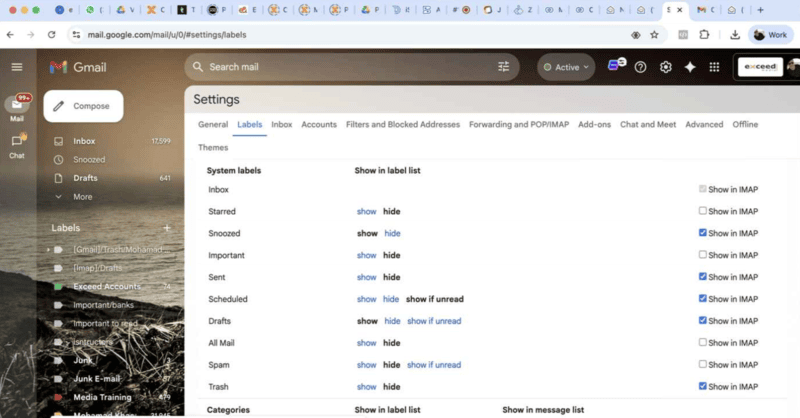
Task: Toggle Show in IMAP for All Mail
Action: click(704, 343)
